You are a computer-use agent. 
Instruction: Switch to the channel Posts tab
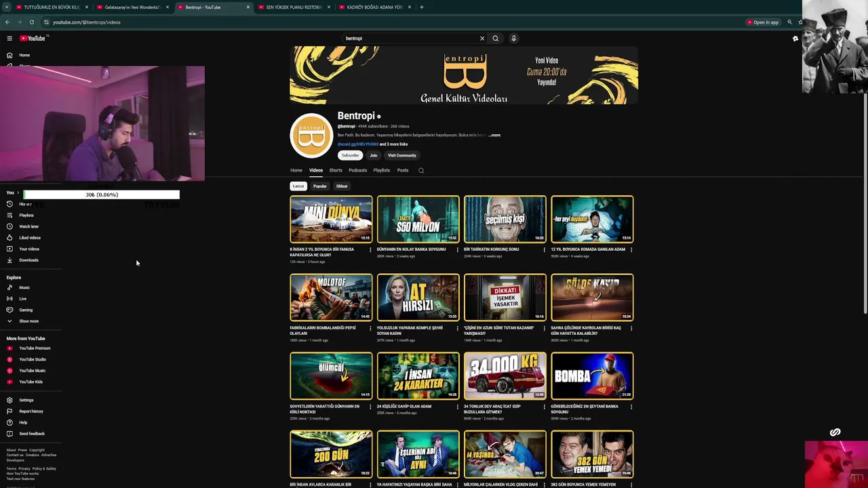(403, 171)
